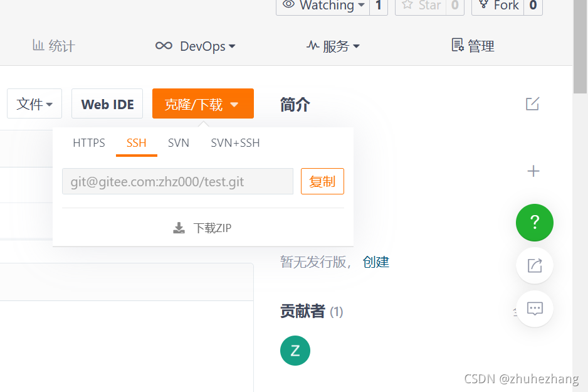Fork this repository
588x392 pixels.
pos(498,6)
